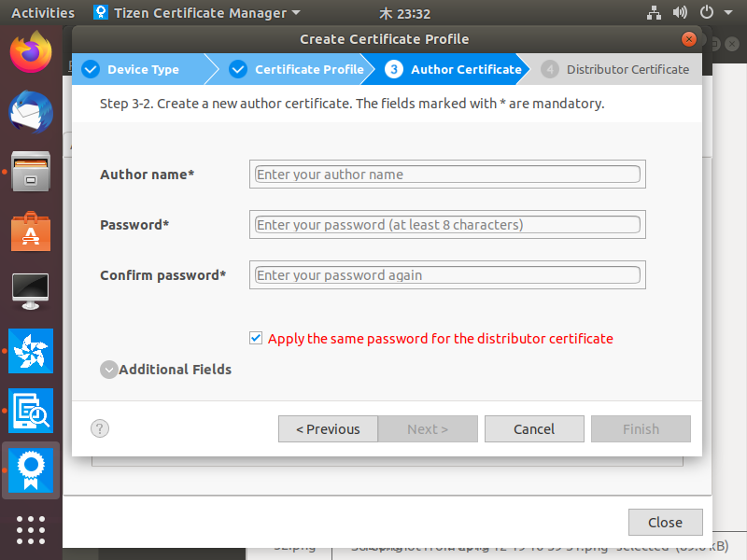Close the Create Certificate Profile dialog
Screen dimensions: 747x560
[688, 39]
